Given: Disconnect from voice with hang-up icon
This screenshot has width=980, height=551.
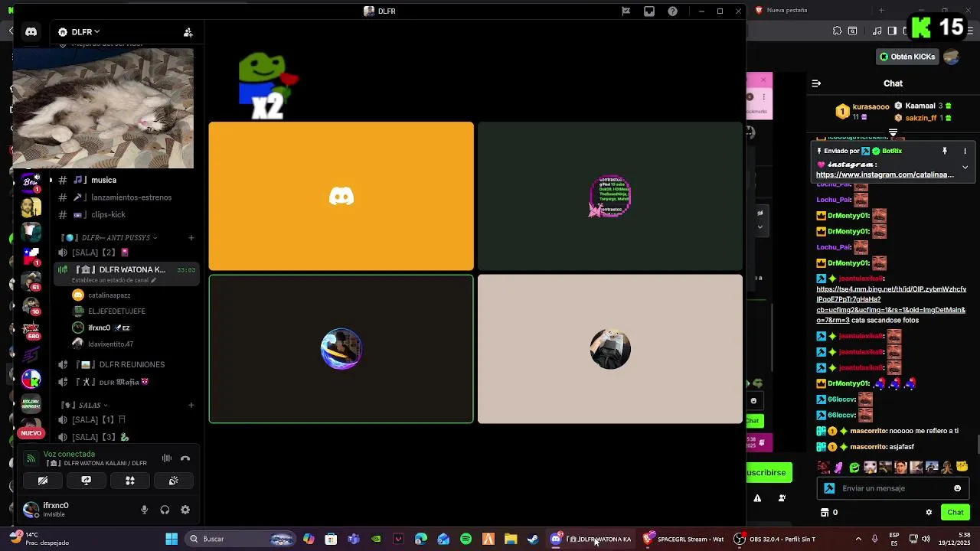Looking at the screenshot, I should click(x=185, y=458).
